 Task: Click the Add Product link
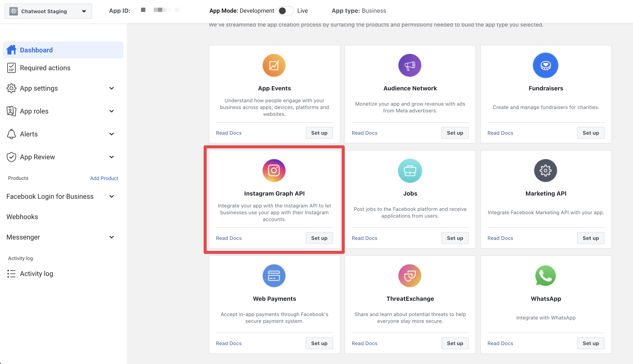(x=104, y=178)
